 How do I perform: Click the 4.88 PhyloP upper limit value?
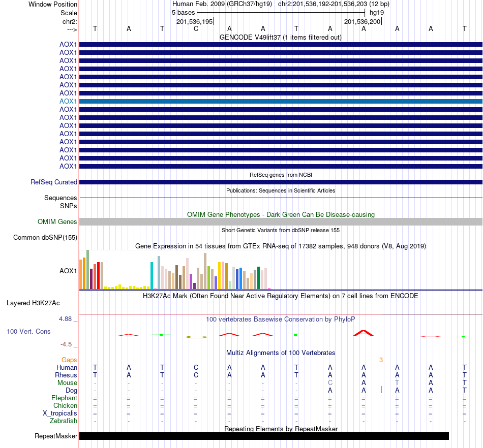65,319
